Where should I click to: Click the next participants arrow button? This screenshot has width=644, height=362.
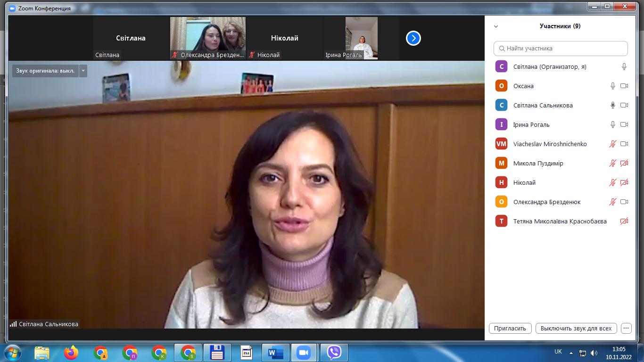[413, 38]
